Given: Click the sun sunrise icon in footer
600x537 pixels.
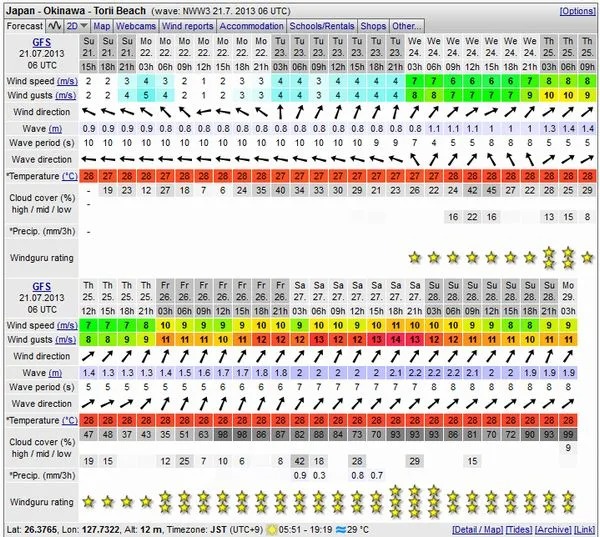Looking at the screenshot, I should [x=272, y=530].
